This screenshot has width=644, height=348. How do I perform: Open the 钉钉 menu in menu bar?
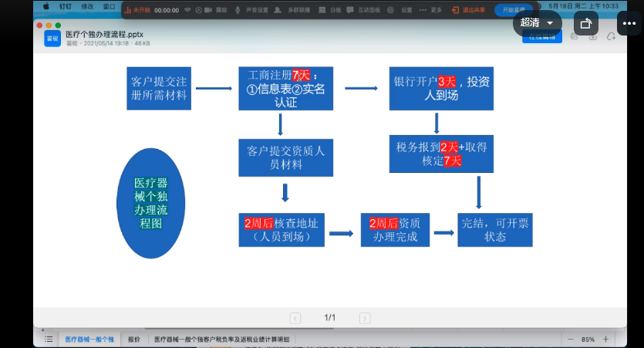point(66,7)
